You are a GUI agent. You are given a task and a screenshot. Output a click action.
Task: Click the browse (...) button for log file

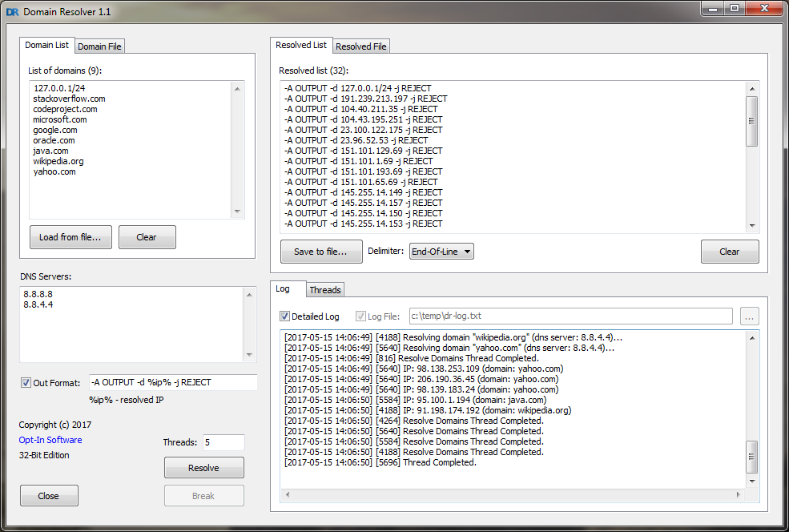tap(748, 316)
